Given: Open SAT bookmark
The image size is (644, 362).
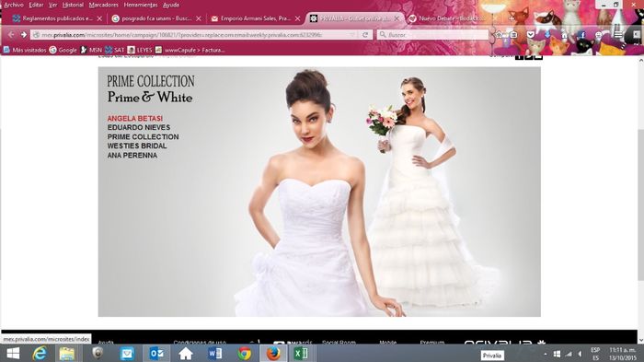Looking at the screenshot, I should tap(115, 50).
